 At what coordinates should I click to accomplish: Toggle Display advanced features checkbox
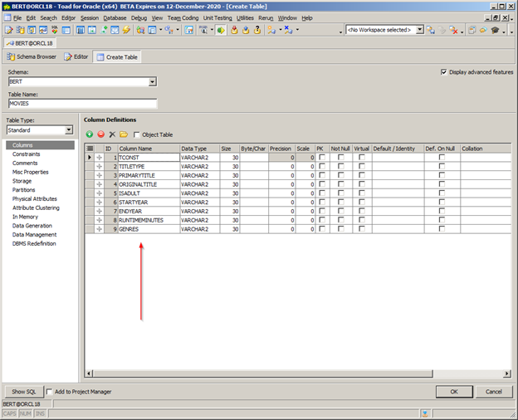click(444, 72)
